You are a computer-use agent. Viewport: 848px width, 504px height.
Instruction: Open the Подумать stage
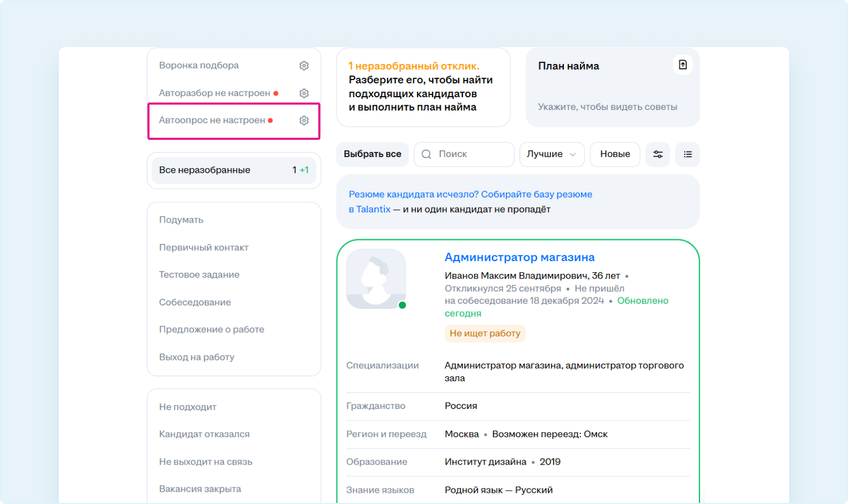click(181, 220)
